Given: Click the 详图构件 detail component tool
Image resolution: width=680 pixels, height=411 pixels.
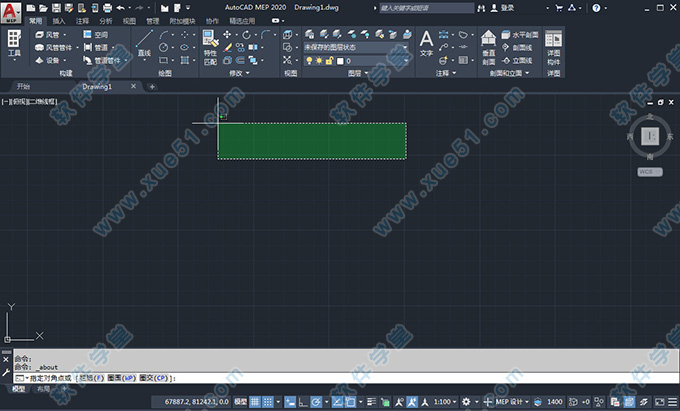Looking at the screenshot, I should point(553,48).
